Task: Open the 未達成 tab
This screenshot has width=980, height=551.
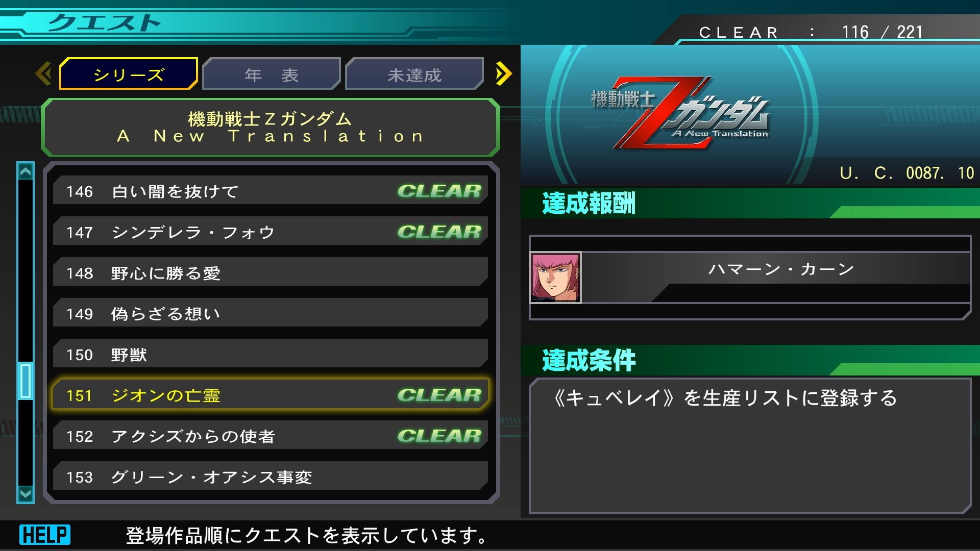Action: 414,74
